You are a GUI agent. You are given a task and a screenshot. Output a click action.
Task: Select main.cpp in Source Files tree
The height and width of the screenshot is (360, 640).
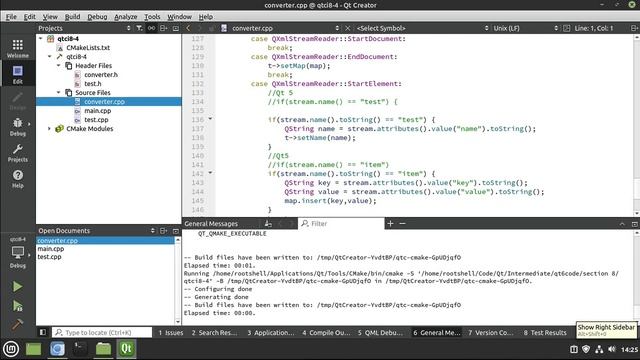point(98,111)
